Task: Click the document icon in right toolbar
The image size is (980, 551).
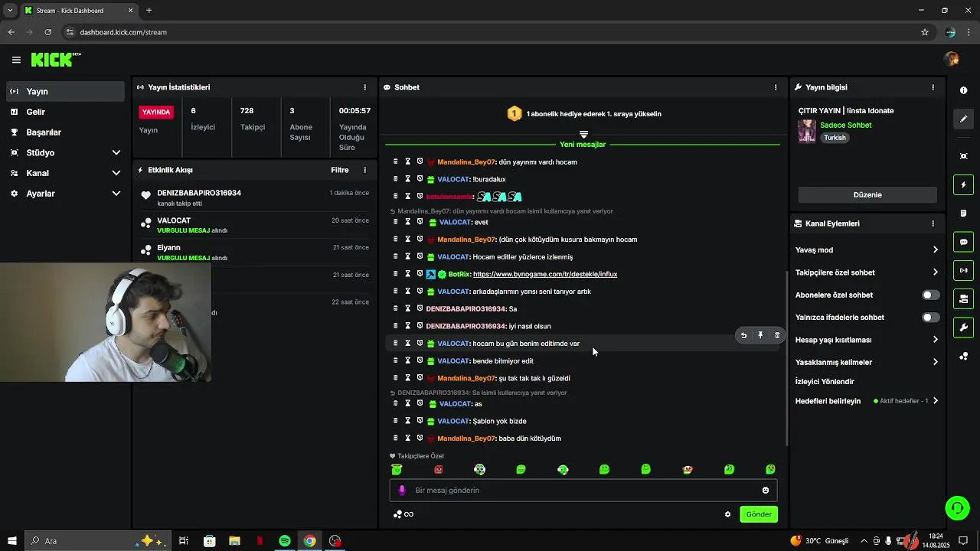Action: point(963,213)
